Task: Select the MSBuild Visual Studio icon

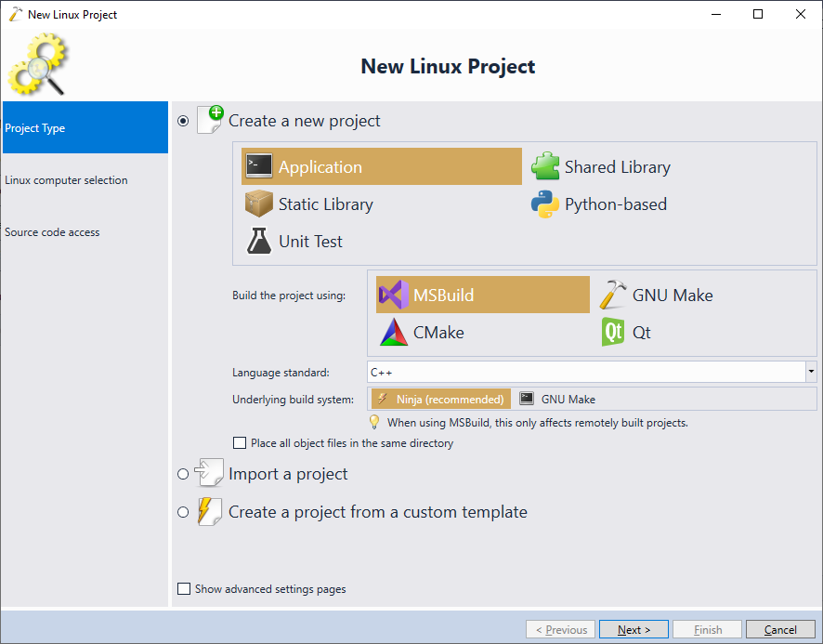Action: point(394,295)
